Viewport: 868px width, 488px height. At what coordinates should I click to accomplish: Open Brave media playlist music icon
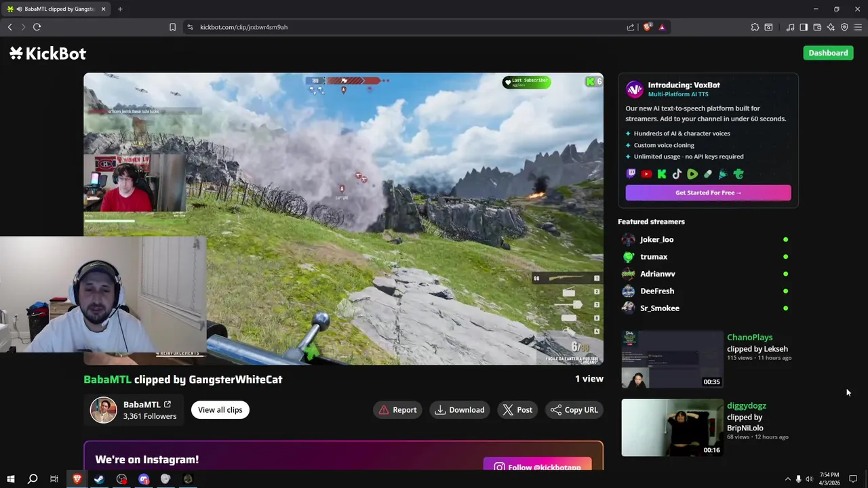(x=790, y=27)
